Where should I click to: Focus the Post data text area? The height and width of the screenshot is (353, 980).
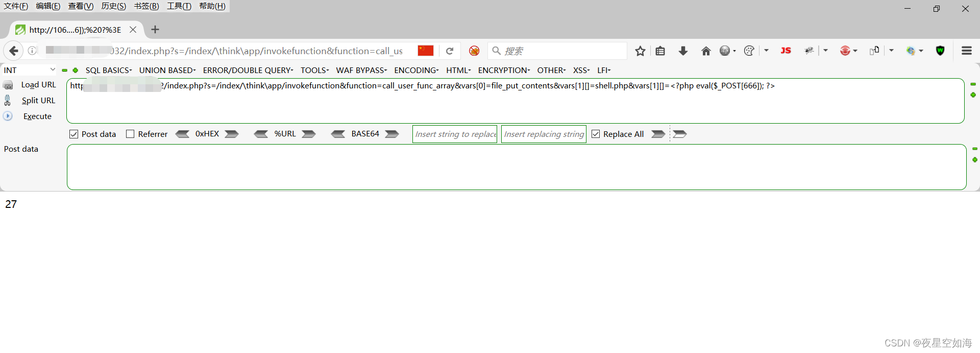(x=517, y=167)
